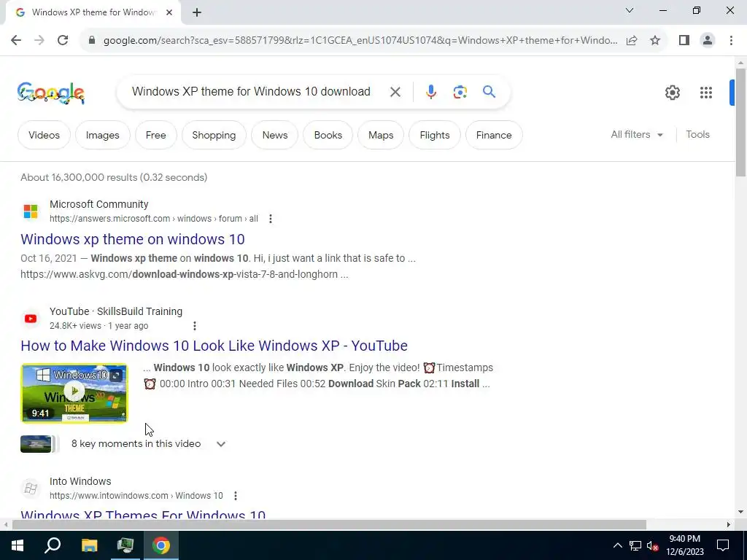Click the small key moments preview image
The width and height of the screenshot is (747, 560).
click(36, 444)
